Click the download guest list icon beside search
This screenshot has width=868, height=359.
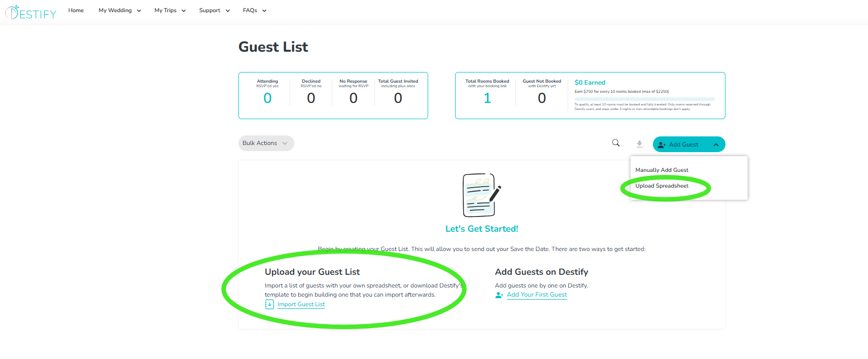(639, 143)
